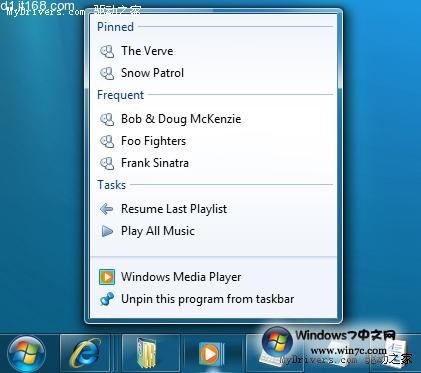
Task: Click Windows Media Player taskbar button
Action: (x=211, y=354)
